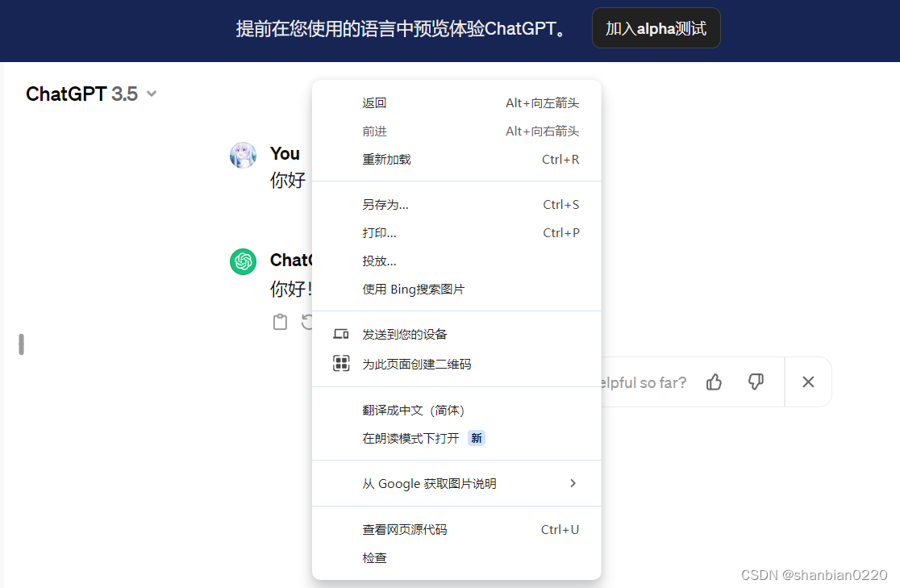Select 为此页面创建二维码 menu entry
This screenshot has width=900, height=588.
click(x=456, y=364)
